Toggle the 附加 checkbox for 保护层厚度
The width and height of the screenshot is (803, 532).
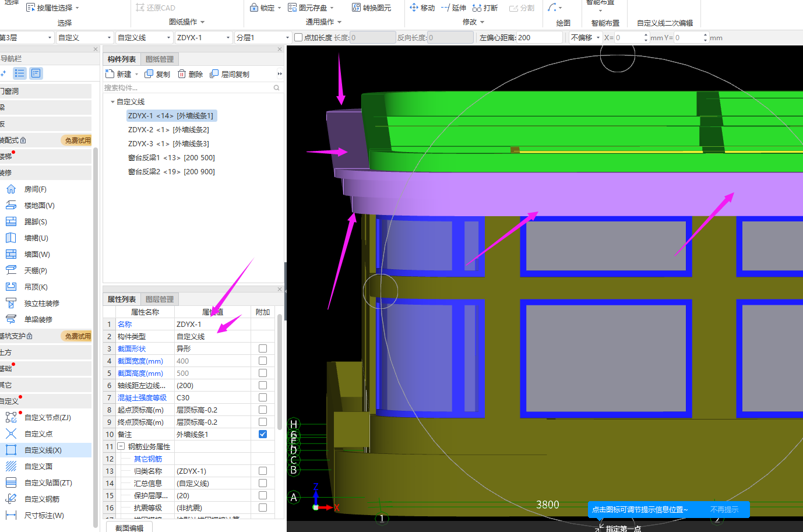[x=263, y=495]
